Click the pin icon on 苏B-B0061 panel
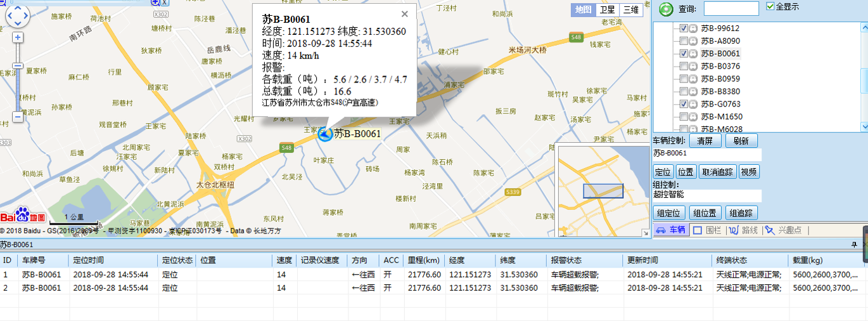 [x=854, y=244]
